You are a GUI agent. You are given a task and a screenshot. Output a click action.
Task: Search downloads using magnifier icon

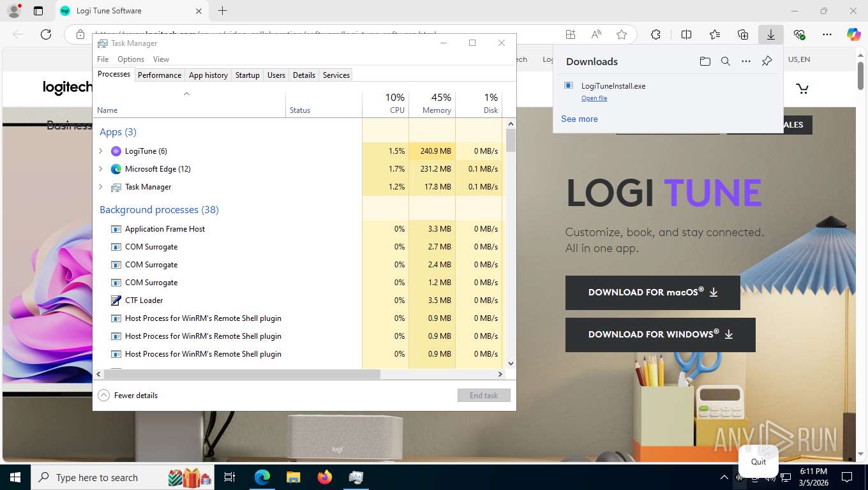(725, 61)
